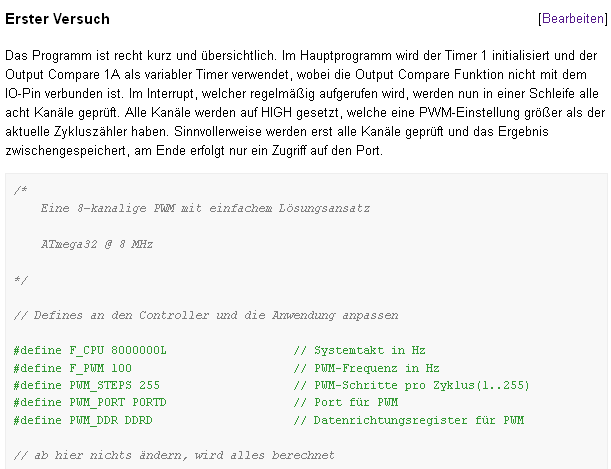This screenshot has width=611, height=469.
Task: Click the PWM-Schritte pro Zyklus comment
Action: (x=411, y=385)
